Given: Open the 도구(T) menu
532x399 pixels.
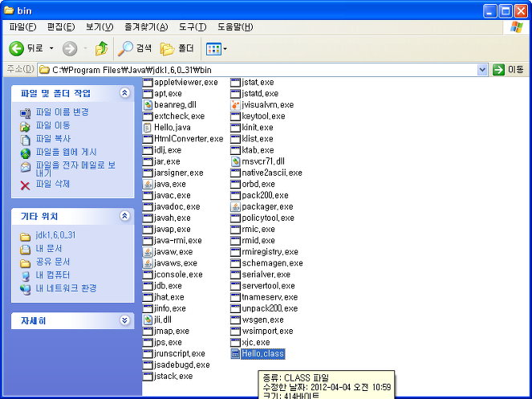Looking at the screenshot, I should point(193,26).
